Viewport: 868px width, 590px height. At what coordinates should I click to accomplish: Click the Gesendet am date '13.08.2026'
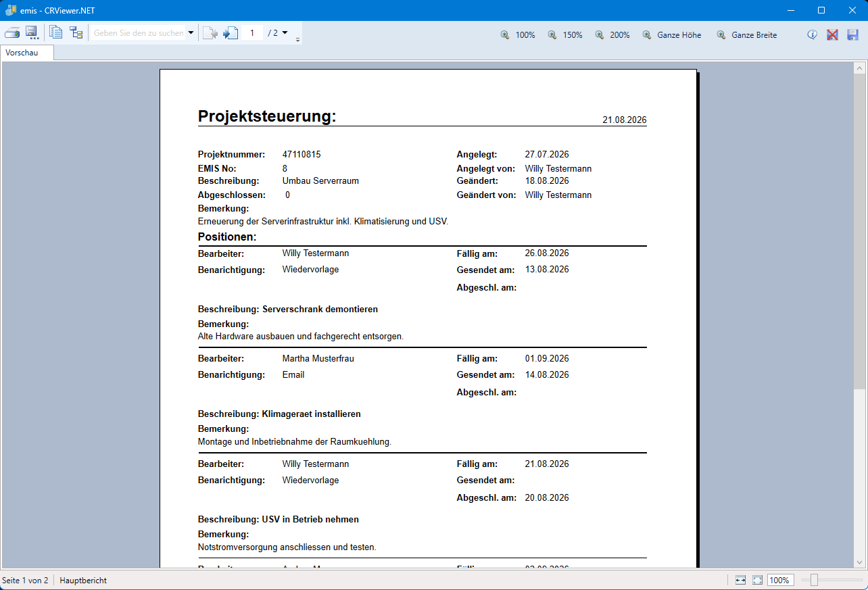coord(547,269)
